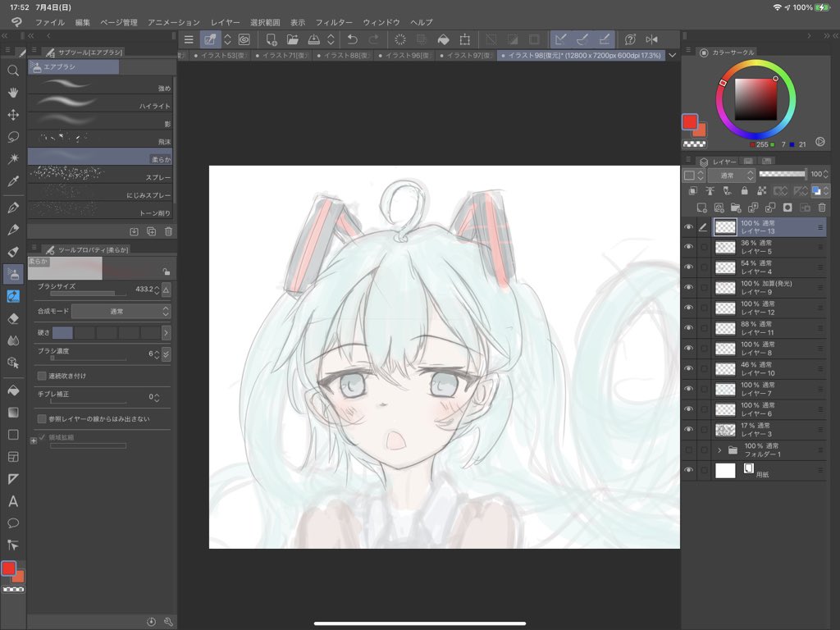Adjust the 手ブレ補正 stepper arrows
The image size is (840, 630).
157,398
